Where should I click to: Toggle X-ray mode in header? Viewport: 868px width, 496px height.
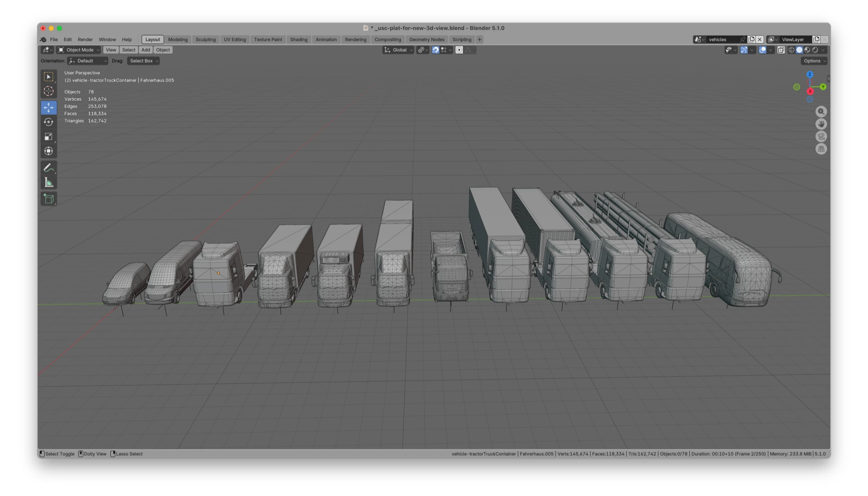tap(781, 50)
